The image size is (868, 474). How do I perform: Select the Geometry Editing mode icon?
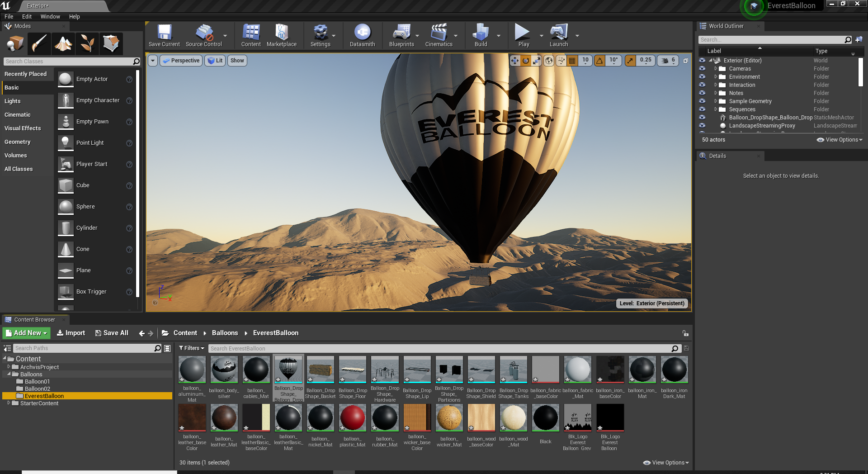click(x=111, y=43)
